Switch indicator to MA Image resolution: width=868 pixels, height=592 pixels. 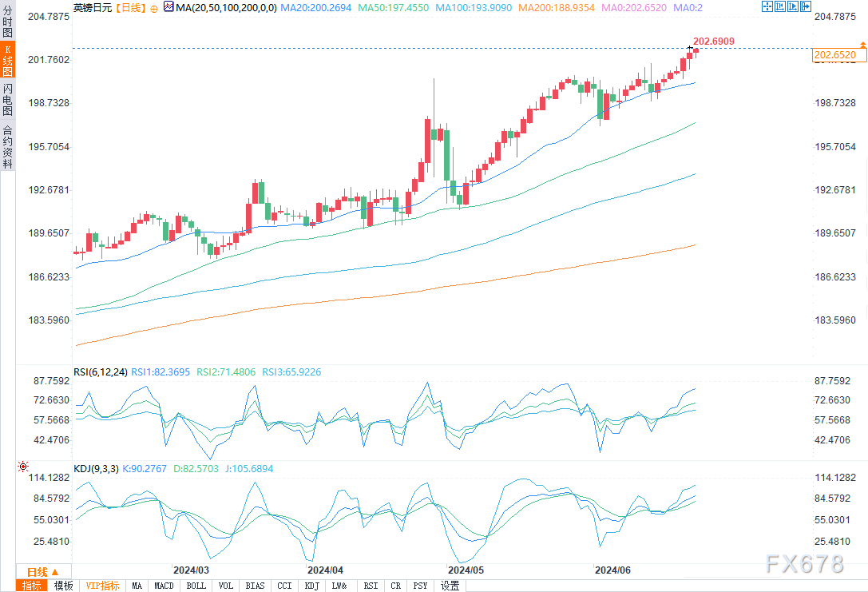tap(137, 586)
